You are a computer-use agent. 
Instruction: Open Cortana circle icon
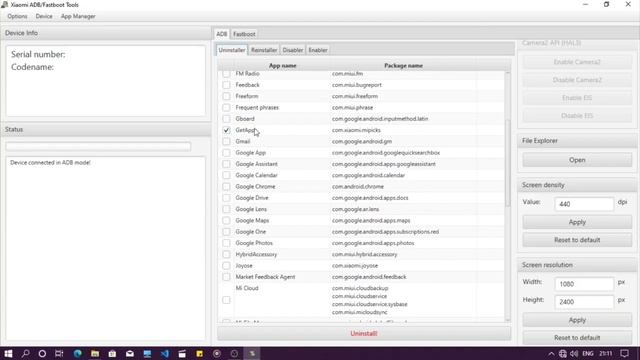42,353
